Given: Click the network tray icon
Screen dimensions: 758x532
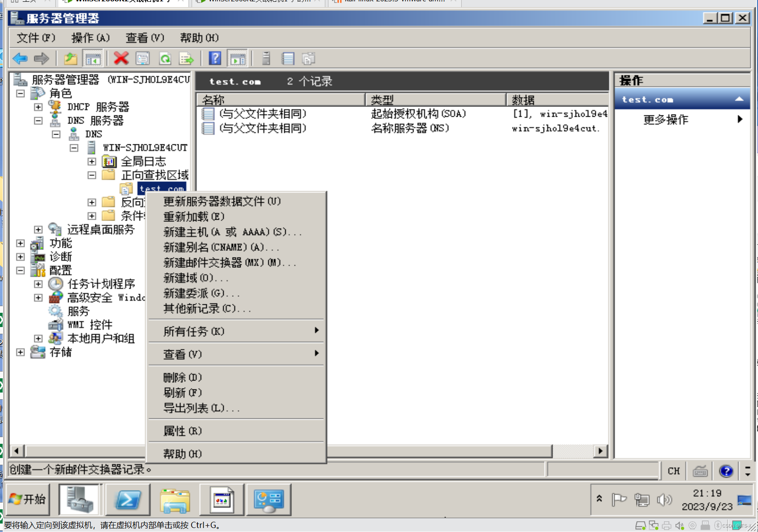Looking at the screenshot, I should click(642, 500).
